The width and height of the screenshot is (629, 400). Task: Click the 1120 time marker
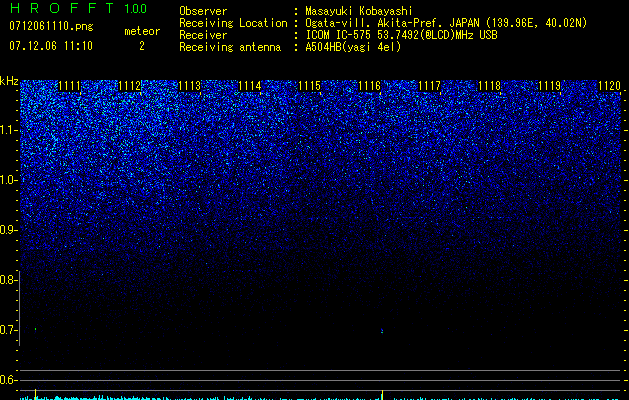click(x=609, y=86)
